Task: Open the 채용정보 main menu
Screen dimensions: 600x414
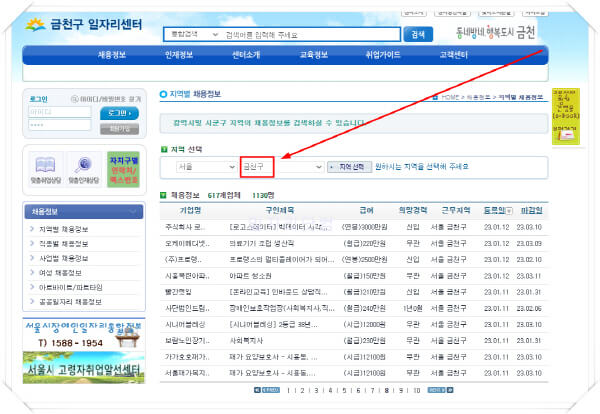Action: [112, 55]
